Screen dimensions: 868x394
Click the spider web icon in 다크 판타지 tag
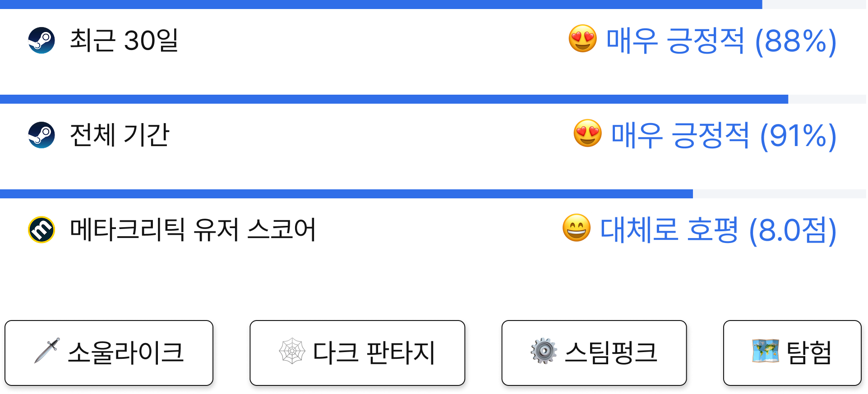292,351
